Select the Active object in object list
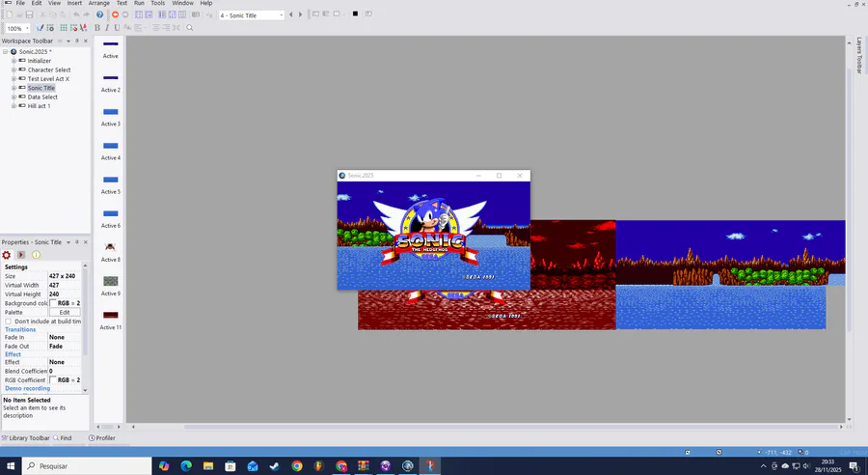Screen dimensions: 868x475 [110, 49]
